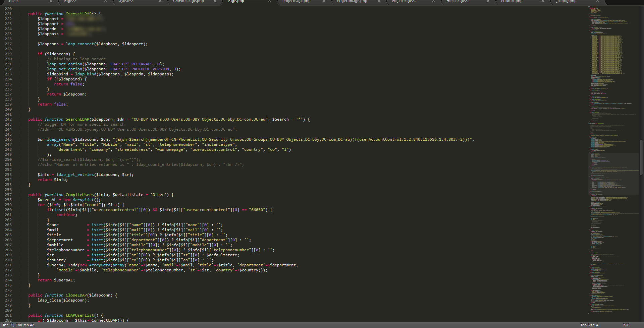Click the Line 39, Column 42 indicator
The image size is (644, 328).
[18, 325]
